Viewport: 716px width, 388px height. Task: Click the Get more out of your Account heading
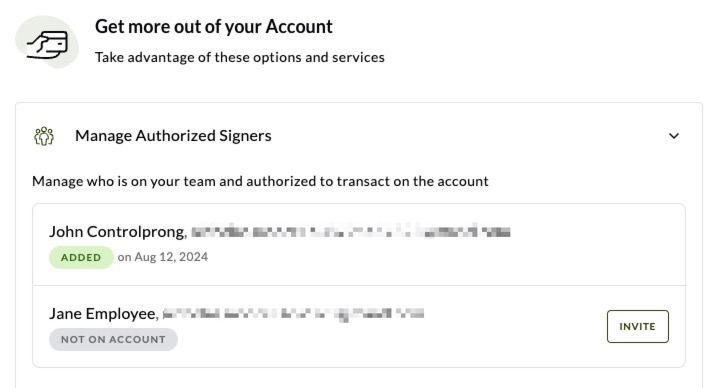pyautogui.click(x=214, y=26)
